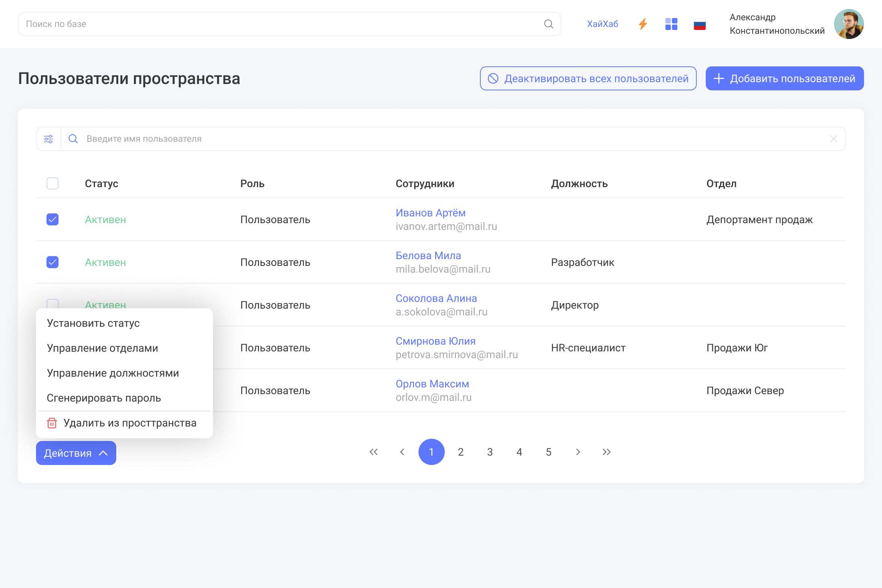The width and height of the screenshot is (882, 588).
Task: Collapse the Действия menu with its chevron
Action: [103, 453]
